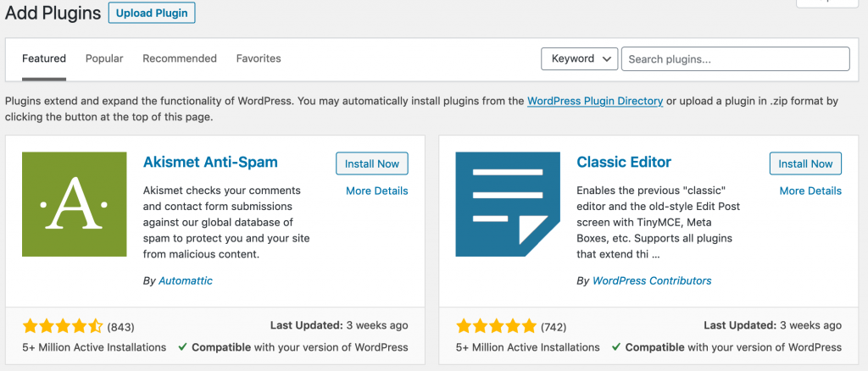Viewport: 868px width, 371px height.
Task: Open the WordPress Plugin Directory link
Action: (x=595, y=101)
